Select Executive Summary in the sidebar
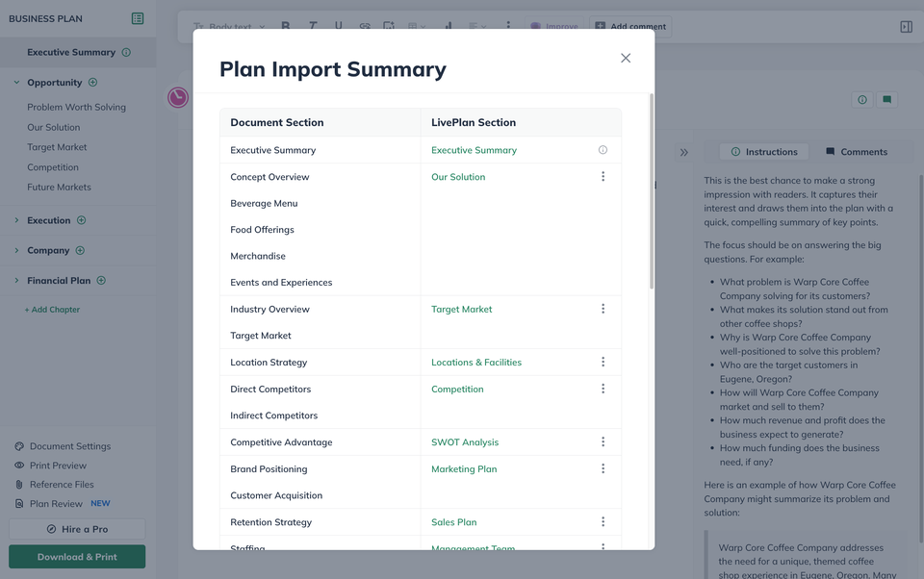924x579 pixels. (x=71, y=52)
